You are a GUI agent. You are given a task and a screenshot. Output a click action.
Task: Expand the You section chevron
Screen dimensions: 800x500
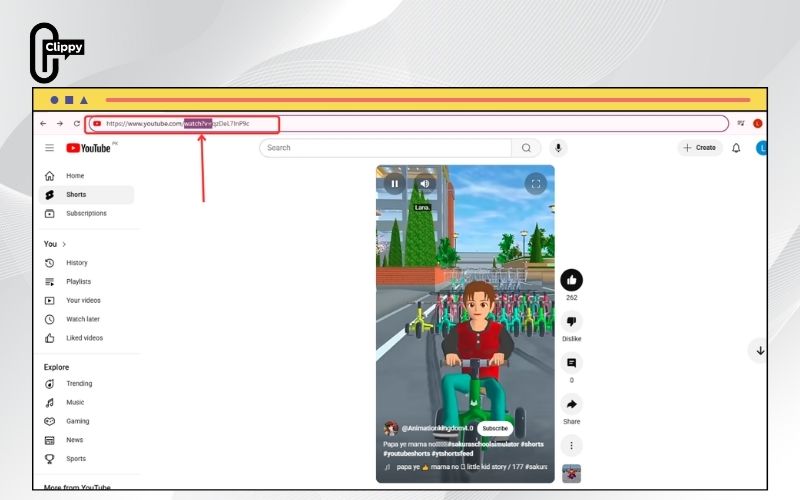point(64,244)
